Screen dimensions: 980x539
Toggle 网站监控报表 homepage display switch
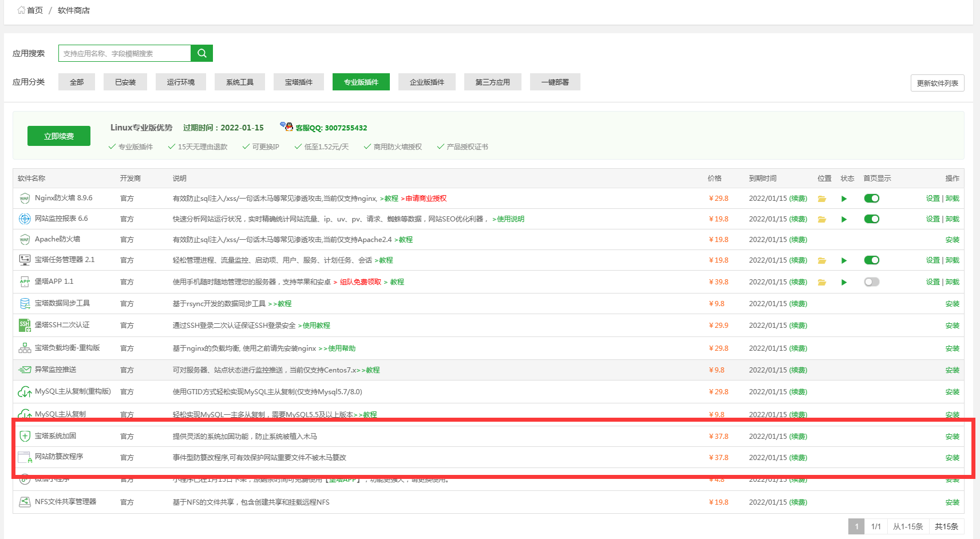[872, 219]
